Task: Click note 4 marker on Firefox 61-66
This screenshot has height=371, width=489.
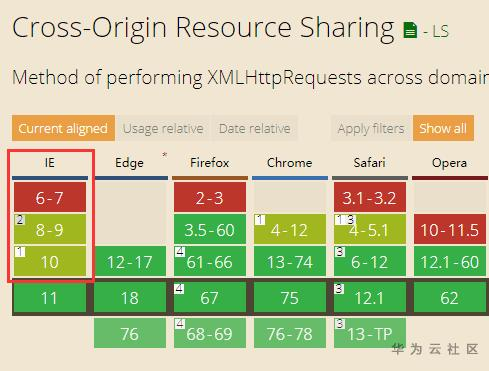Action: 180,252
